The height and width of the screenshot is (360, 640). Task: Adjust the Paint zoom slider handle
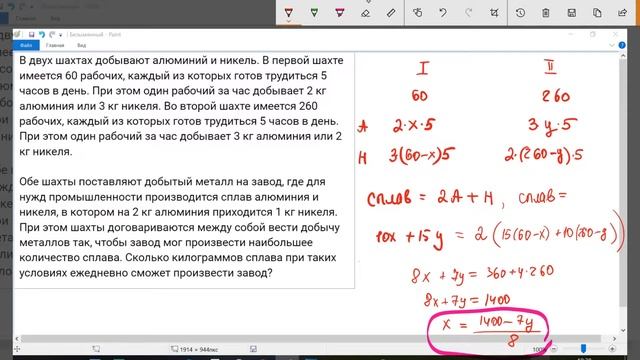pyautogui.click(x=583, y=349)
